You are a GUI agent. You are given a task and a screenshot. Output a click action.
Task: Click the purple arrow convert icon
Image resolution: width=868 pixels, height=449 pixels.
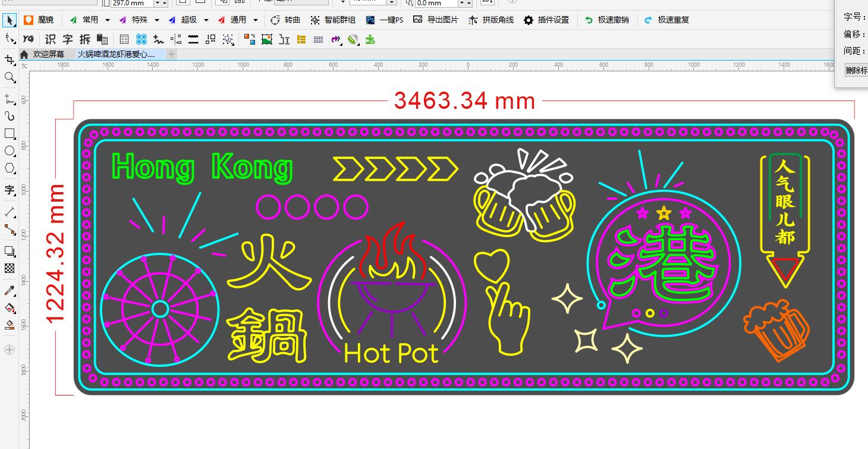pyautogui.click(x=336, y=39)
